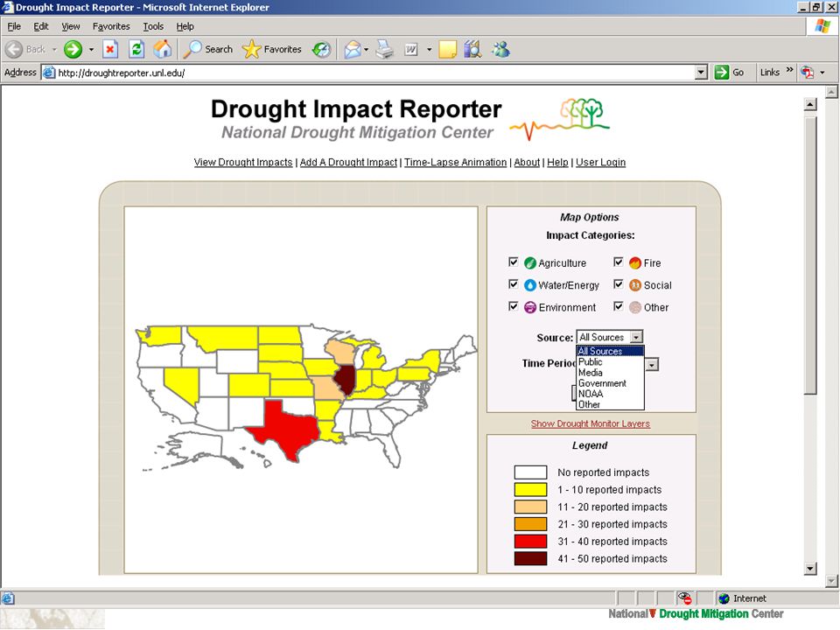840x630 pixels.
Task: Open the Favorites menu
Action: tap(111, 26)
